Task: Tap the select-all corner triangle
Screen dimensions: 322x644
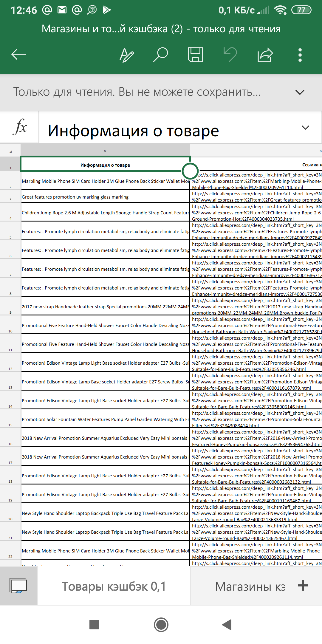Action: 10,151
